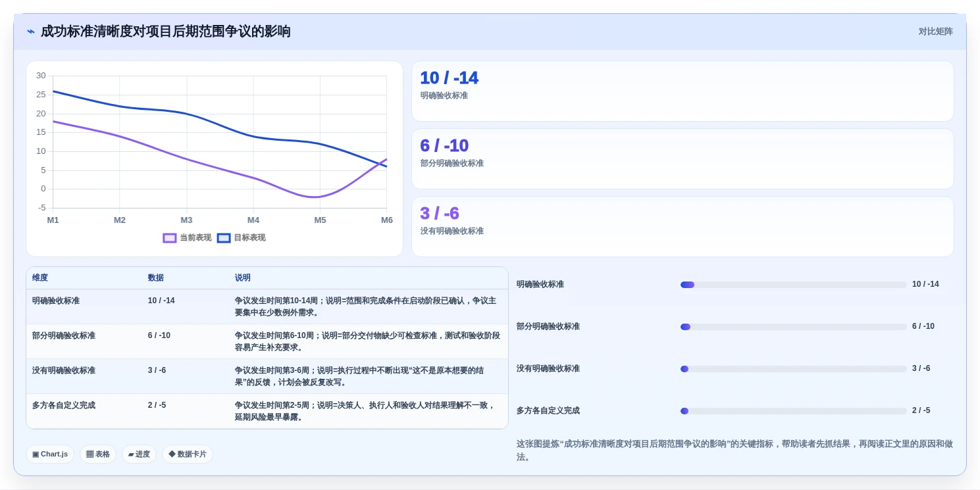The image size is (980, 490).
Task: Click the 数据 column header
Action: point(156,278)
